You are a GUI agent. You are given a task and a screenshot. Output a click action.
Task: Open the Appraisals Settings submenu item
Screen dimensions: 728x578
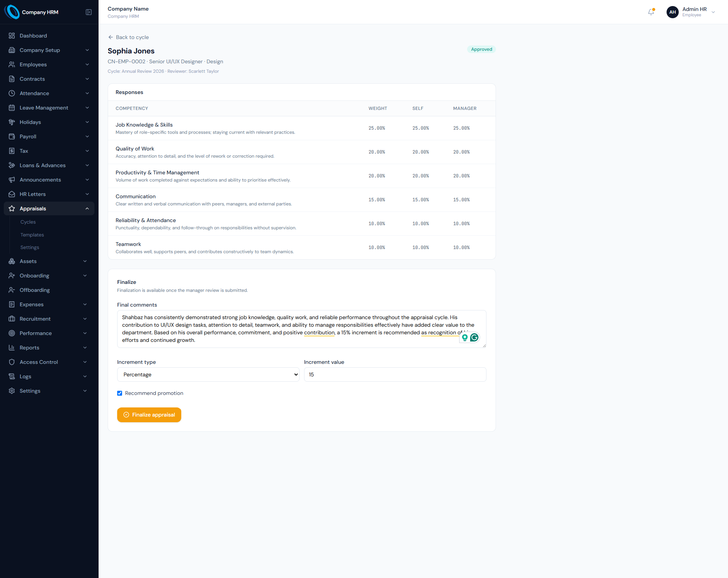(x=30, y=247)
